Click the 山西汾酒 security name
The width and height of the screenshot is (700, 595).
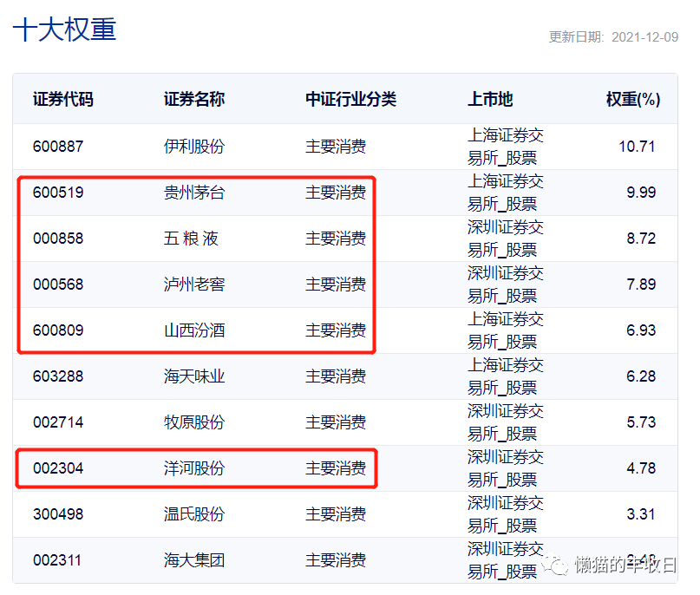click(x=194, y=330)
